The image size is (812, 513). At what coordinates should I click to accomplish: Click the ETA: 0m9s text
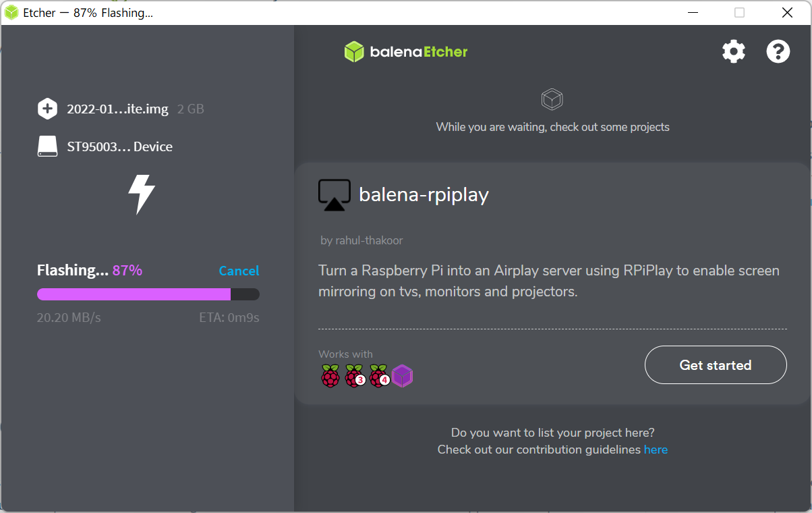point(229,317)
